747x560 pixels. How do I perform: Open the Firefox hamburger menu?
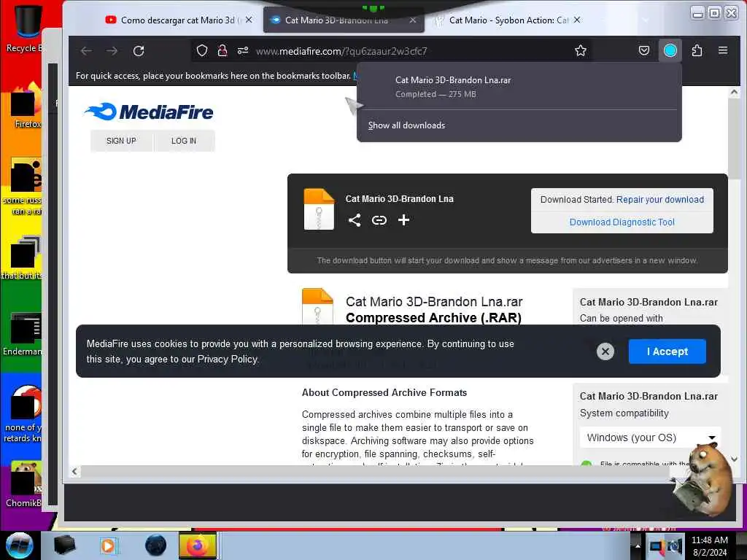(723, 50)
